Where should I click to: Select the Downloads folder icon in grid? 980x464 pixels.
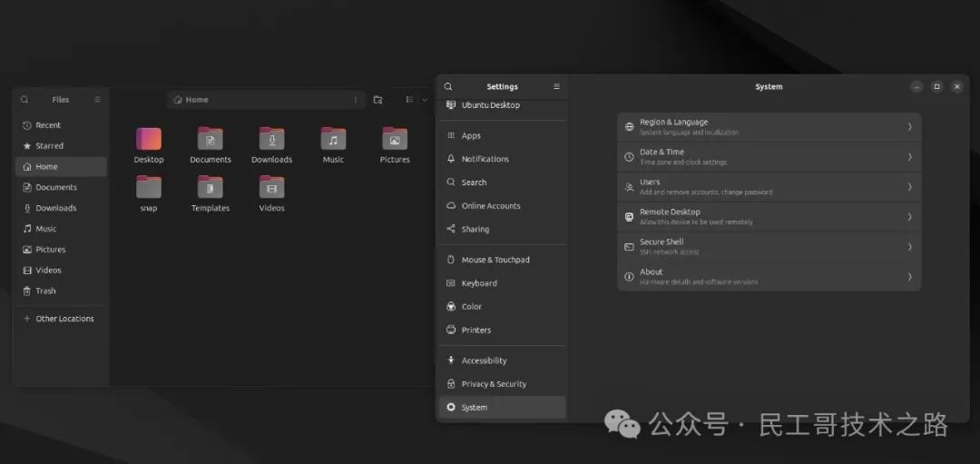(x=272, y=139)
